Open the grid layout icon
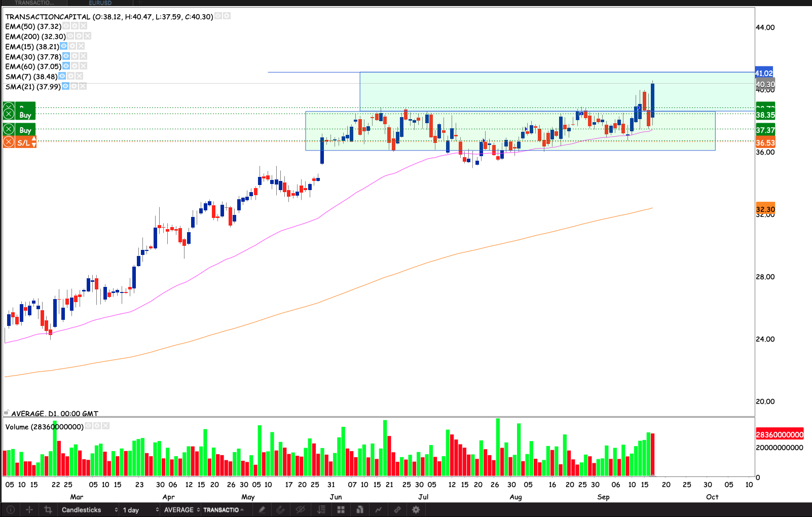The width and height of the screenshot is (812, 517). coord(341,510)
